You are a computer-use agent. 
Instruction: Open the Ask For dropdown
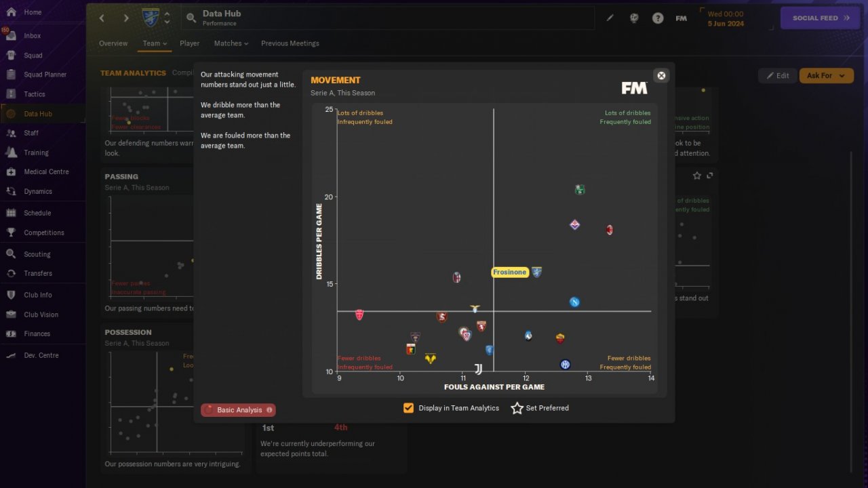(826, 75)
